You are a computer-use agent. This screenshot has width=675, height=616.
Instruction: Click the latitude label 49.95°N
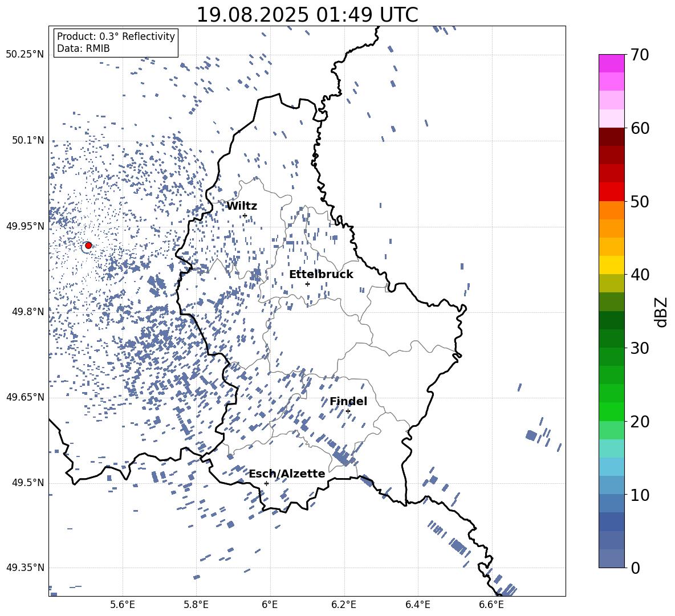[x=25, y=226]
